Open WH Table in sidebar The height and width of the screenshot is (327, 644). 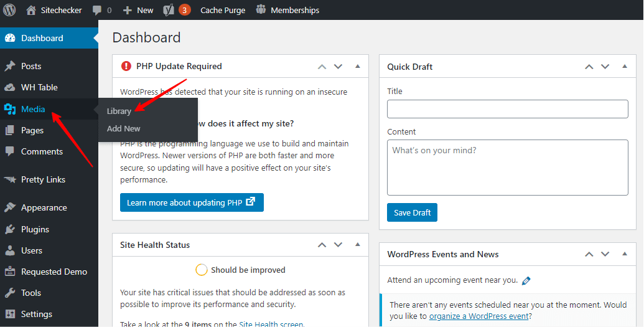pos(49,87)
